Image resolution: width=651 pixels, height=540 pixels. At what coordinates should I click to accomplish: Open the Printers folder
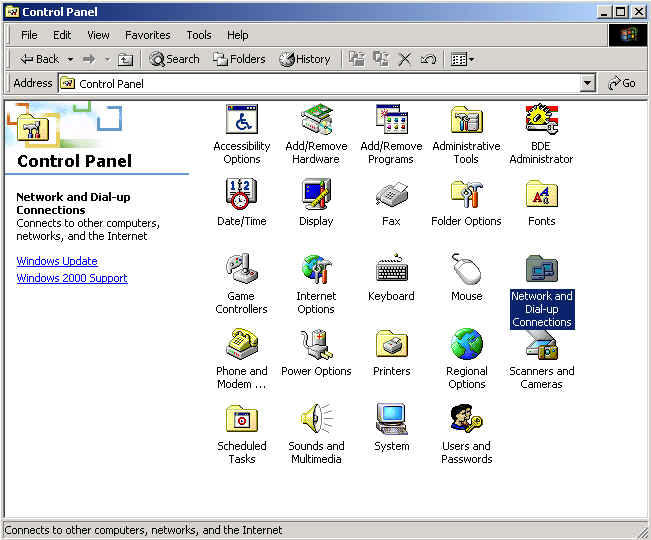tap(391, 353)
